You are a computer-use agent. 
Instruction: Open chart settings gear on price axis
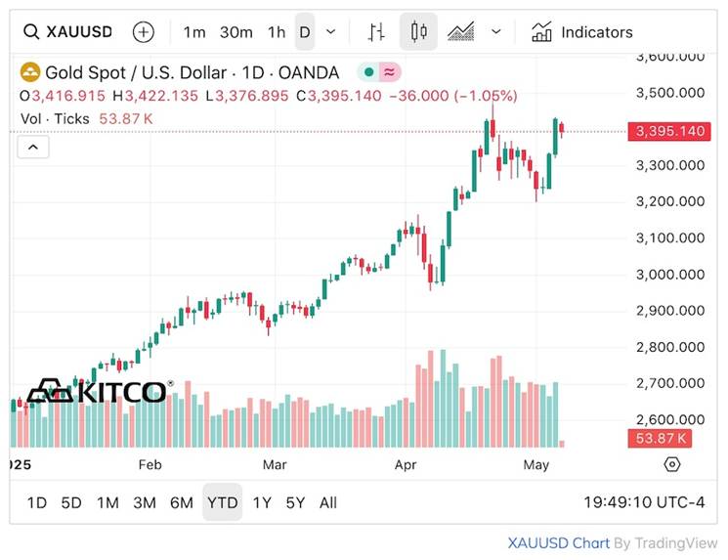click(671, 464)
